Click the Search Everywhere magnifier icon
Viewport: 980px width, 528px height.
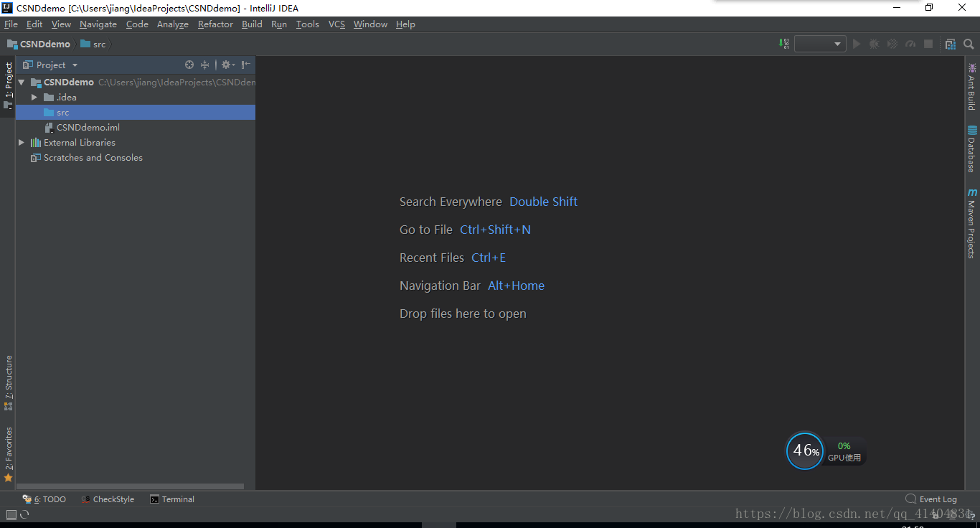click(969, 44)
